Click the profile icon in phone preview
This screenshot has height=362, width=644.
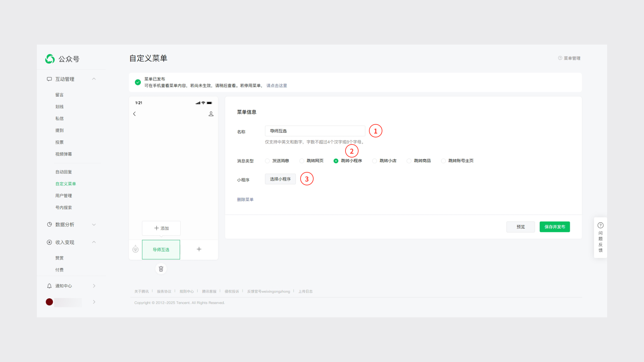[211, 114]
